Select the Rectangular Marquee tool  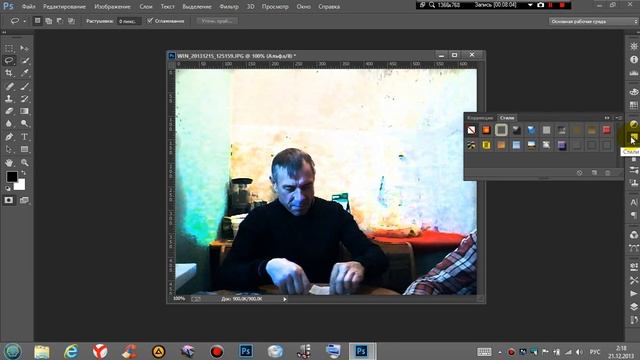point(9,48)
